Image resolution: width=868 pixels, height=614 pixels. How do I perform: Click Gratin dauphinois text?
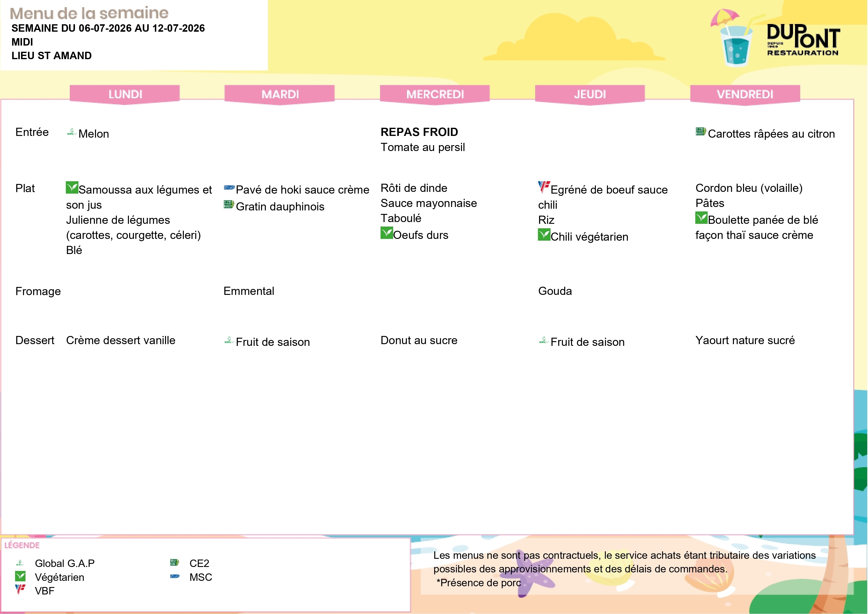[280, 206]
